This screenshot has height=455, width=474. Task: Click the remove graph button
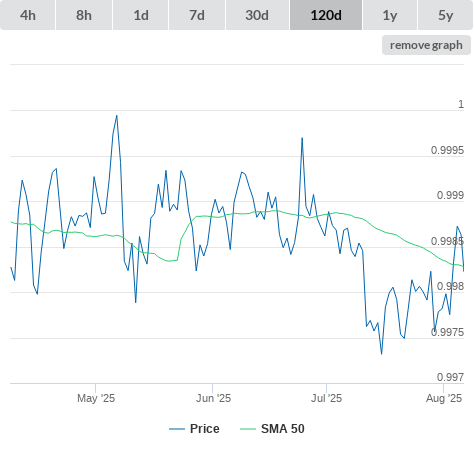tap(426, 45)
